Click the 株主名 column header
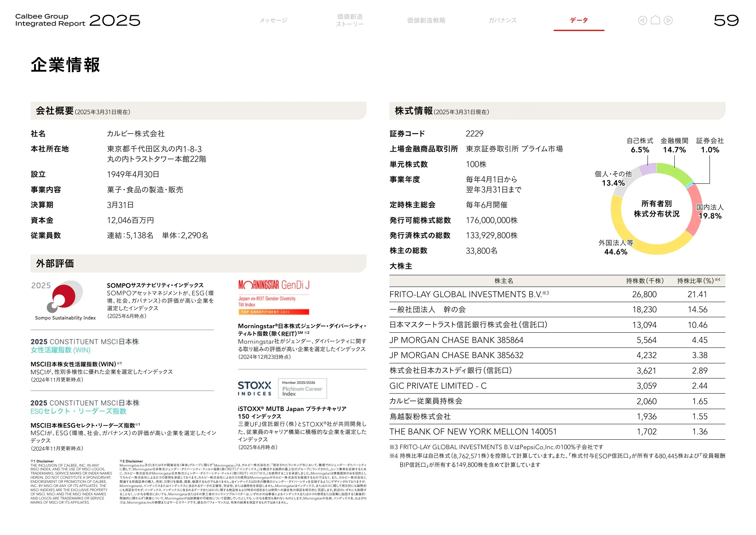The height and width of the screenshot is (535, 756). click(504, 281)
